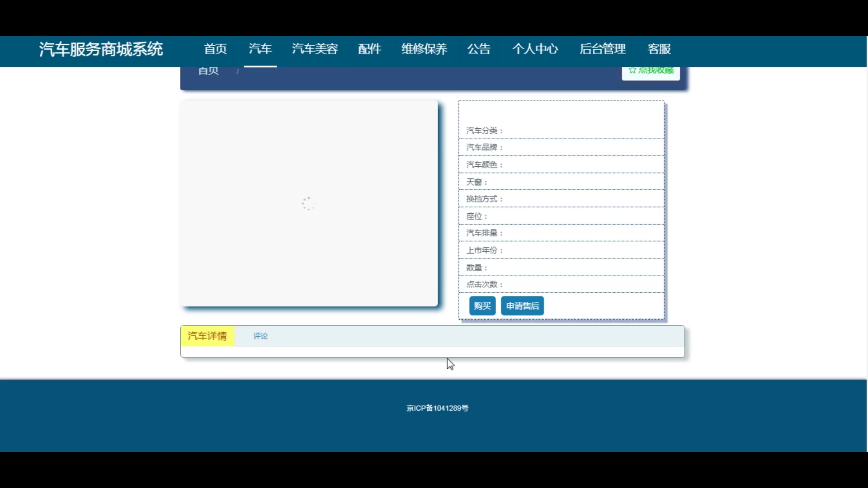This screenshot has width=868, height=488.
Task: Switch to the 评论 tab
Action: (x=260, y=336)
